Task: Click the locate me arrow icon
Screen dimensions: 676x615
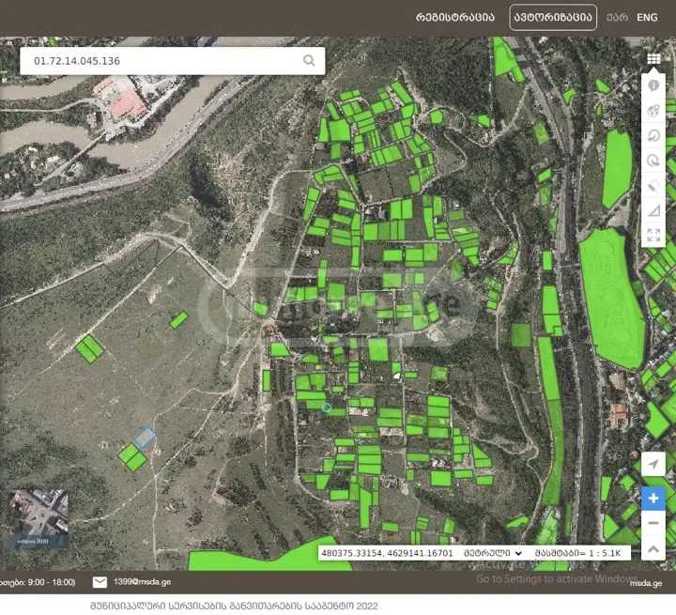Action: 653,465
